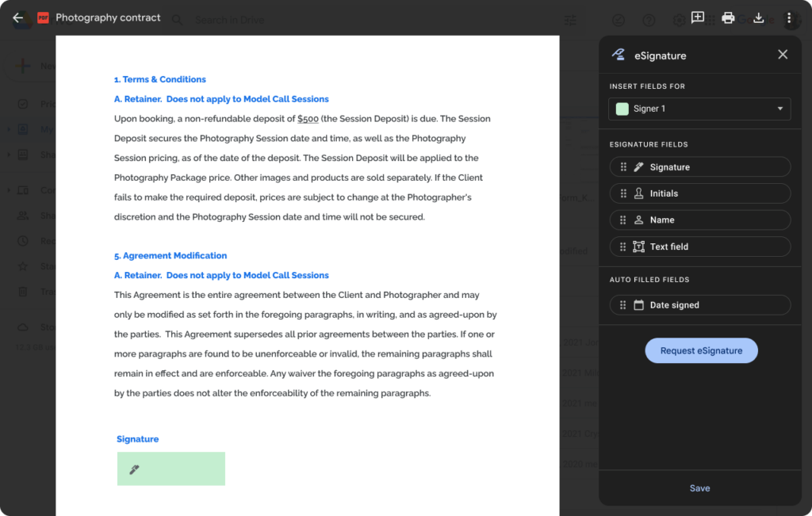The height and width of the screenshot is (516, 812).
Task: Click the dimmed Recent clock icon in the sidebar
Action: pyautogui.click(x=23, y=241)
